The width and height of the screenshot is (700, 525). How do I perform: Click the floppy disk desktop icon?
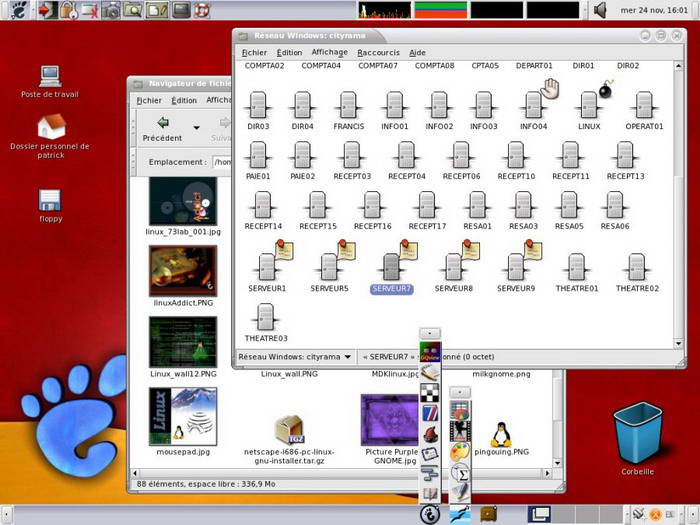tap(50, 200)
